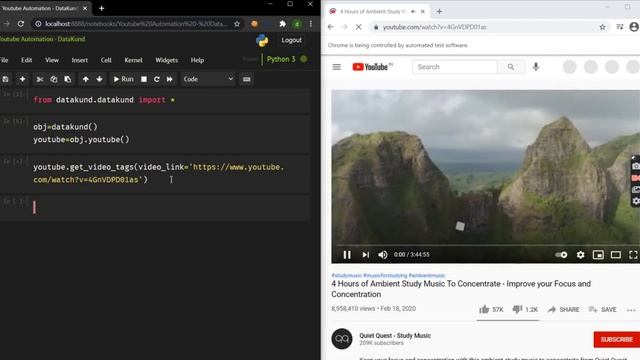Screen dimensions: 640x360
Task: Copy selected cells in the Jupyter toolbar
Action: 53,79
